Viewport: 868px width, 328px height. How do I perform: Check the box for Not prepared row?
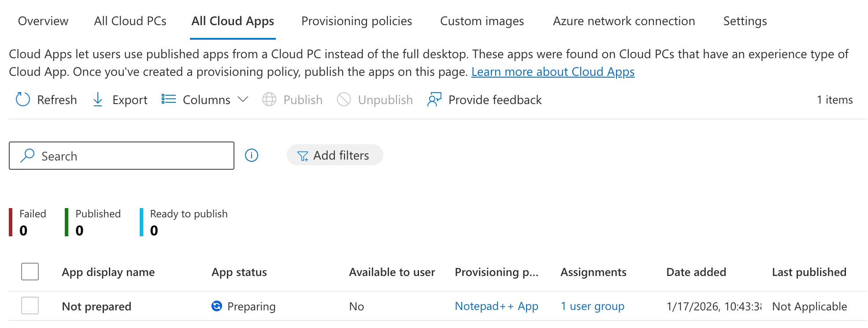(30, 306)
